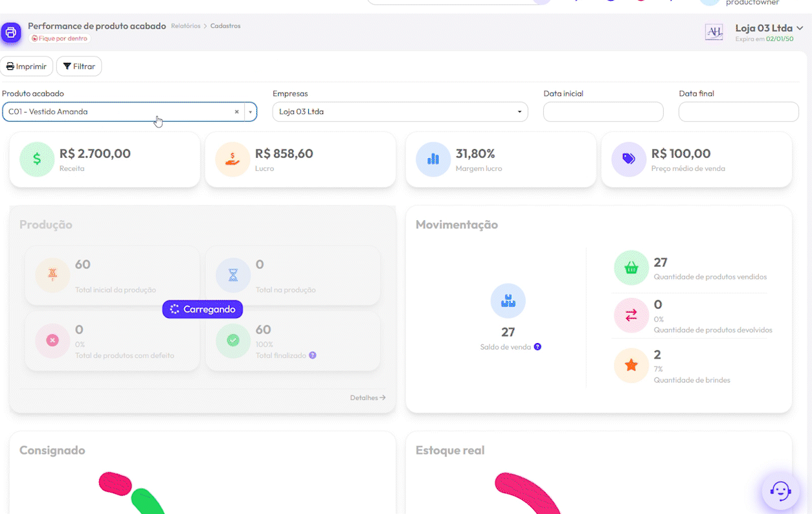This screenshot has height=514, width=812.
Task: Click the green basket products sold icon
Action: [631, 268]
